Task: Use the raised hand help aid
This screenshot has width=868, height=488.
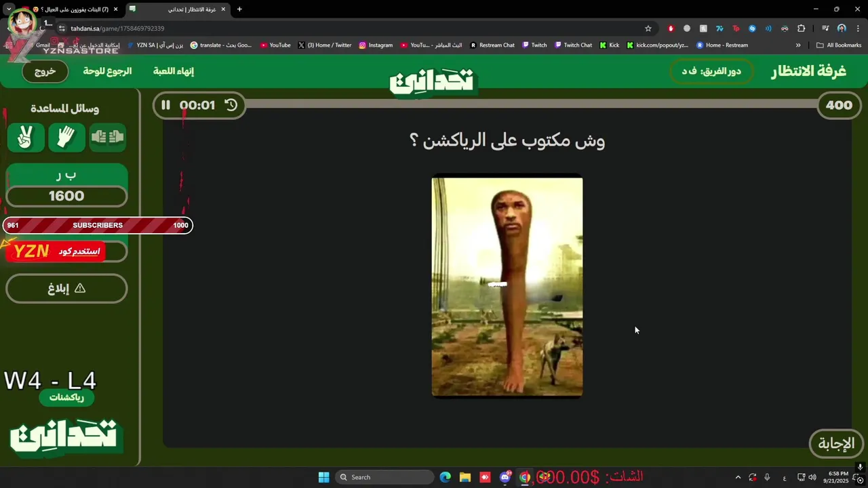Action: coord(66,138)
